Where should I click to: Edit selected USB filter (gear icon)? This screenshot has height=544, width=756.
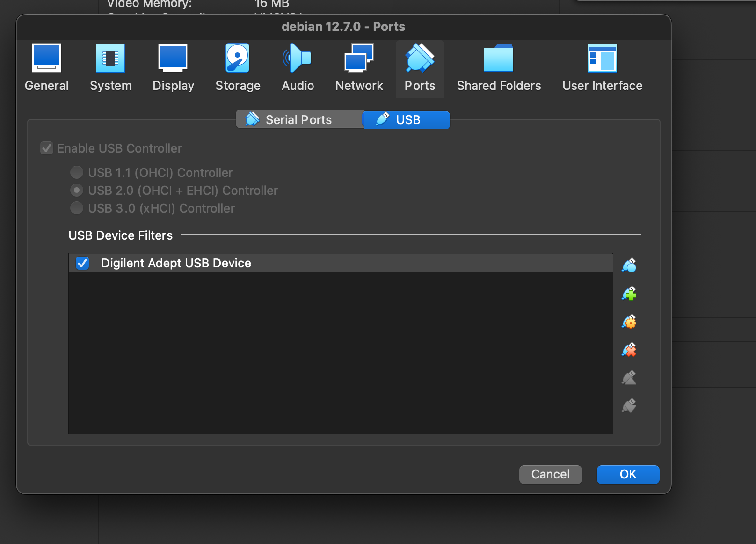[x=629, y=322]
